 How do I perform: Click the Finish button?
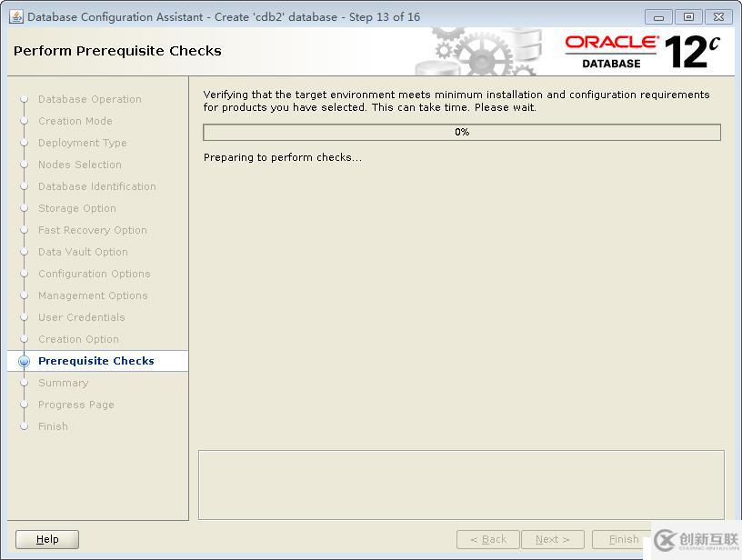pos(623,539)
